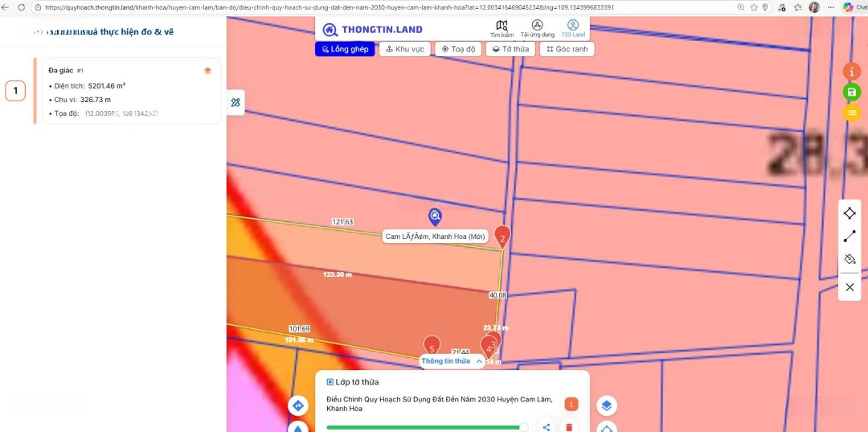The height and width of the screenshot is (432, 868).
Task: Toggle the Lồng ghép overlay mode
Action: tap(345, 49)
